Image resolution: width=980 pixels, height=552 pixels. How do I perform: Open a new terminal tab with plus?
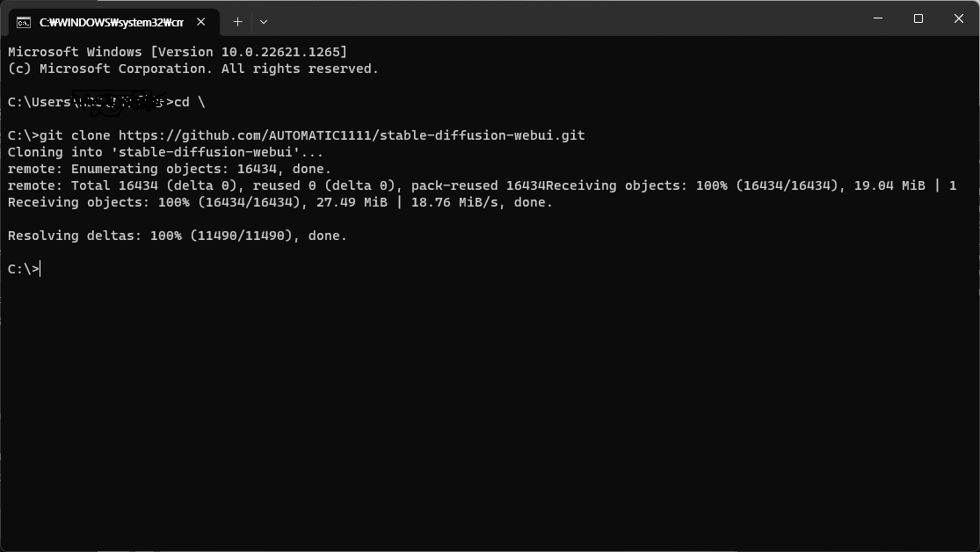(237, 22)
